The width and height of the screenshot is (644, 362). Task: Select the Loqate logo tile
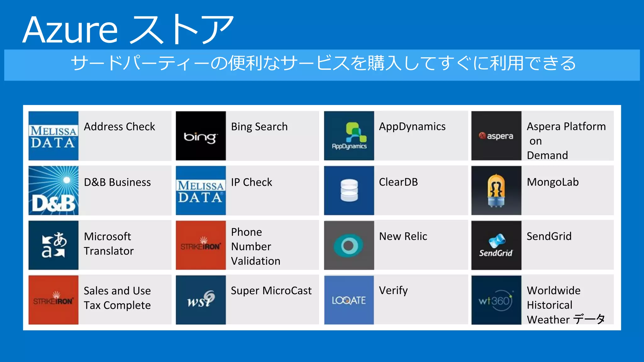[349, 300]
